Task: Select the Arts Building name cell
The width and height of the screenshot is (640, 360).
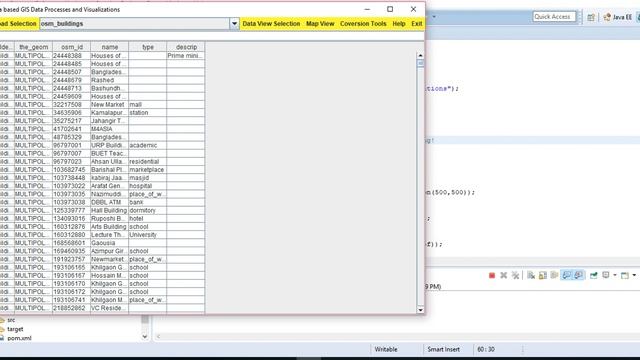Action: (109, 227)
